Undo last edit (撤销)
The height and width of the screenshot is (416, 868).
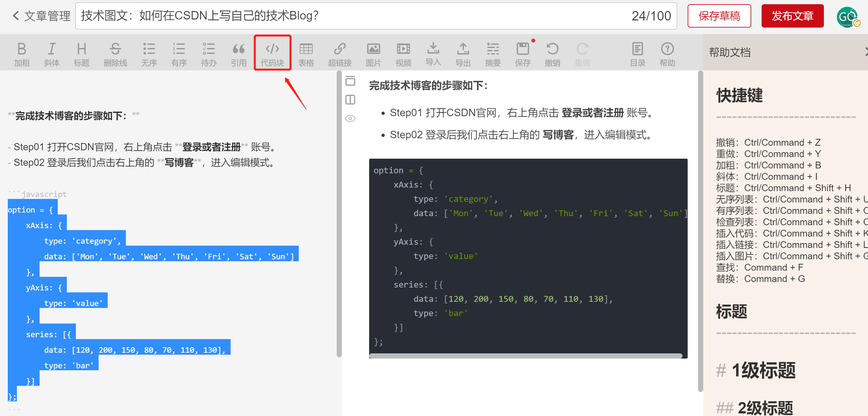(x=553, y=54)
